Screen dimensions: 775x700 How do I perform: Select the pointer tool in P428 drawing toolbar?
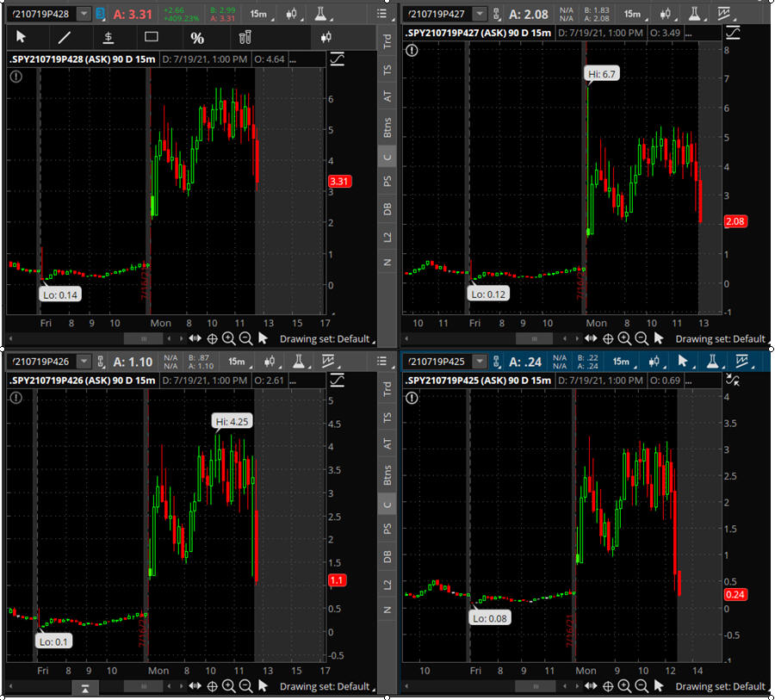click(x=21, y=37)
